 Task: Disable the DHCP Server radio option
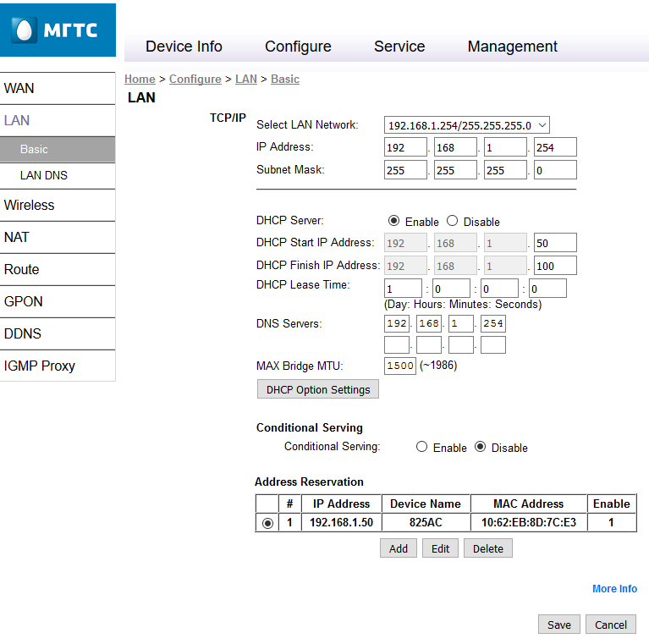[x=452, y=221]
